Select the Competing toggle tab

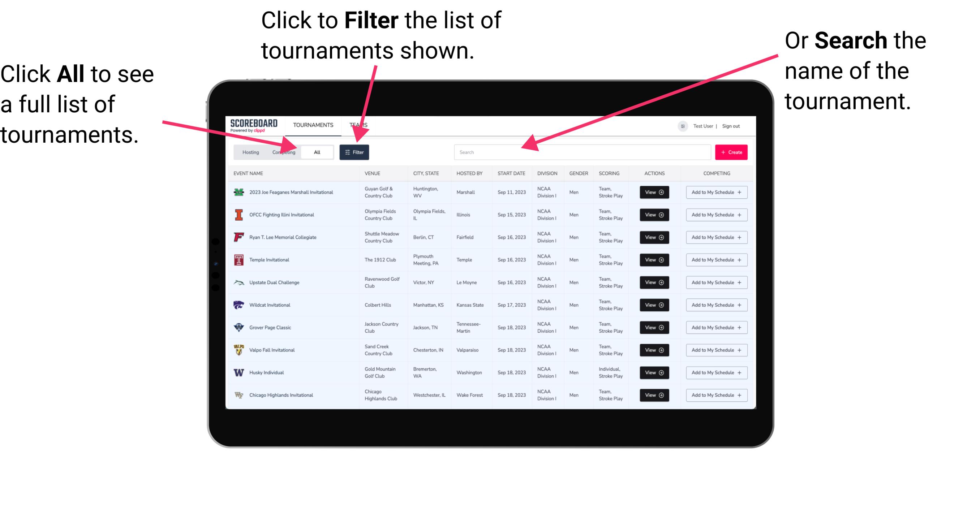click(x=282, y=152)
